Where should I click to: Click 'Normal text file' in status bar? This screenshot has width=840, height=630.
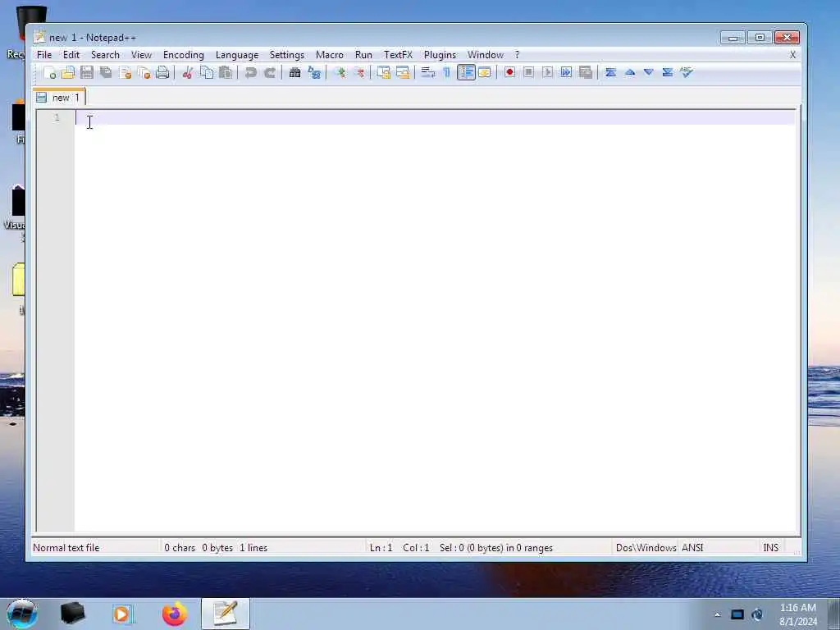pyautogui.click(x=66, y=547)
